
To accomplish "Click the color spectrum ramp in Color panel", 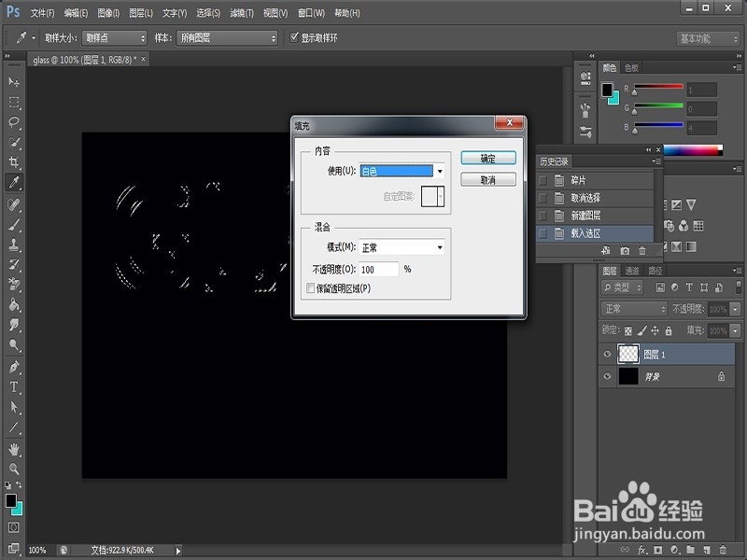I will point(693,150).
